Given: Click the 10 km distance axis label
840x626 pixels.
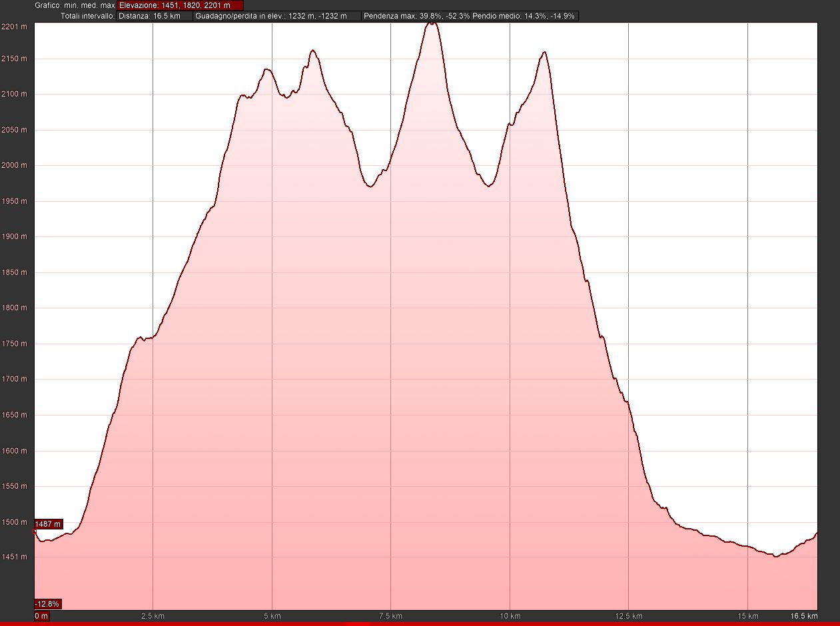Looking at the screenshot, I should click(510, 616).
